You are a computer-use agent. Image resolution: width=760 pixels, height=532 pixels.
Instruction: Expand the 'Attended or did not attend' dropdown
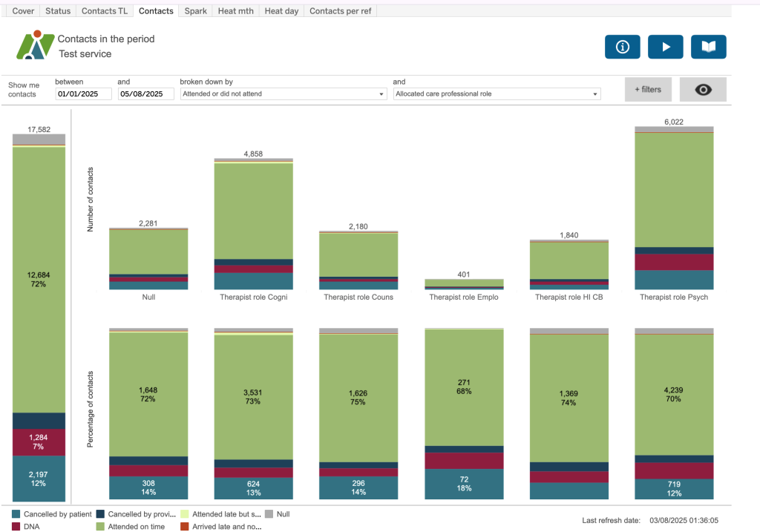(x=284, y=94)
